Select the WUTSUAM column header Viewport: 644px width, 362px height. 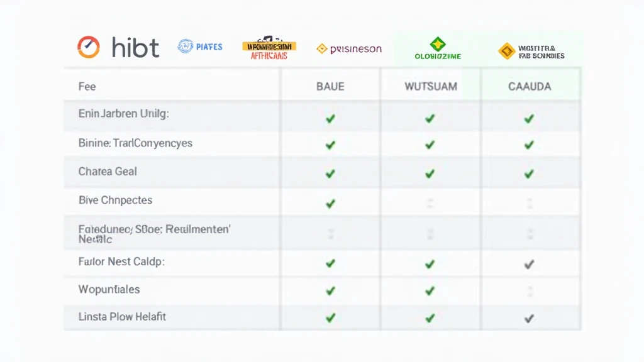click(431, 86)
